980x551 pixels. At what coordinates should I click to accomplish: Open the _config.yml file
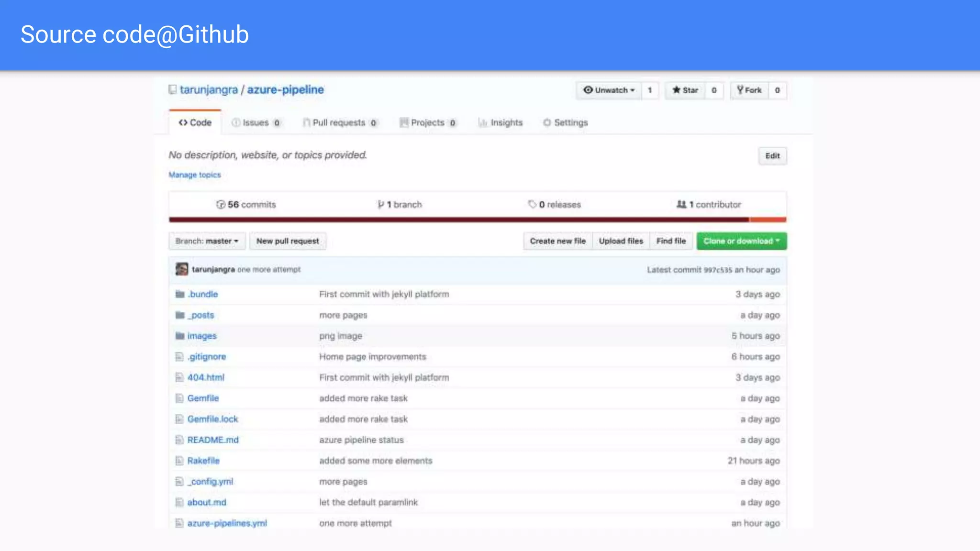(210, 482)
